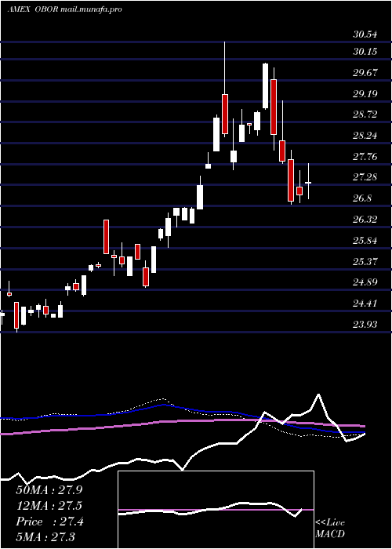392x549 pixels.
Task: Click the 12MA : 27.5 readout
Action: coord(49,506)
